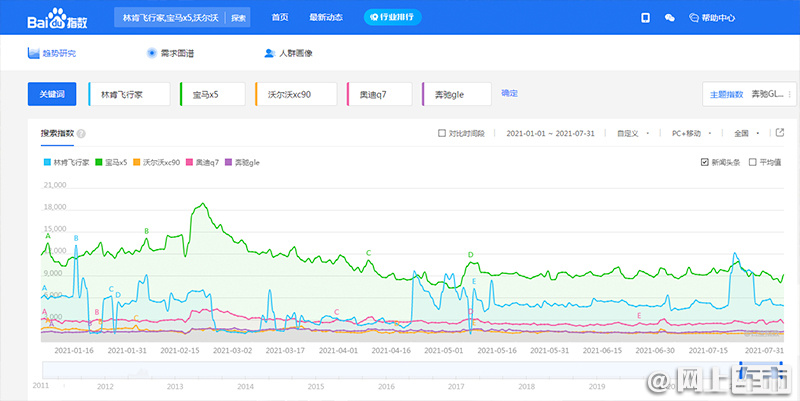
Task: Hide the 林肯飞行家 series in legend
Action: (x=66, y=162)
